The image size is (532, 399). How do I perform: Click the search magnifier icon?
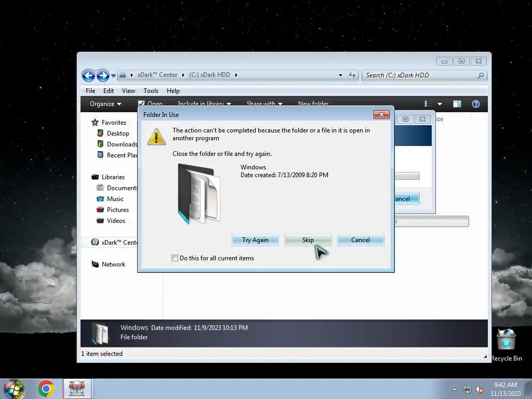coord(481,75)
